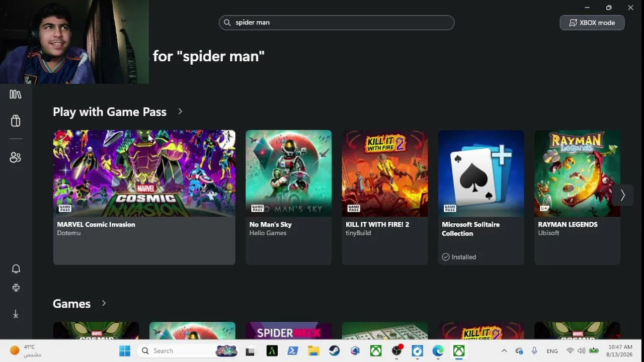
Task: Open PowerShell from the taskbar
Action: (293, 351)
